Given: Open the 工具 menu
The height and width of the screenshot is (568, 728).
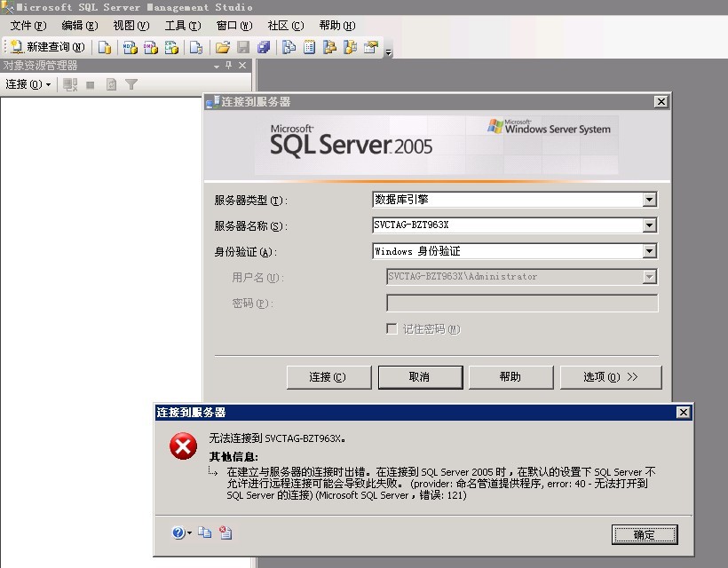Looking at the screenshot, I should 182,26.
